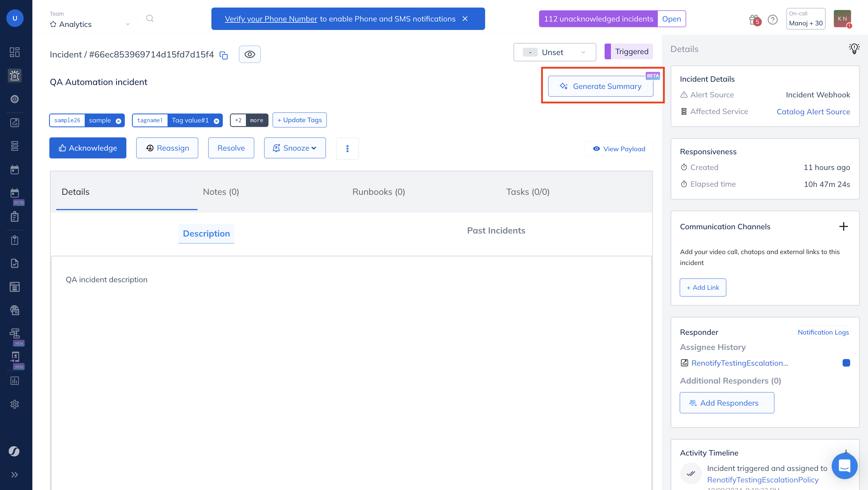Click the help question mark icon
The width and height of the screenshot is (868, 490).
coord(772,20)
